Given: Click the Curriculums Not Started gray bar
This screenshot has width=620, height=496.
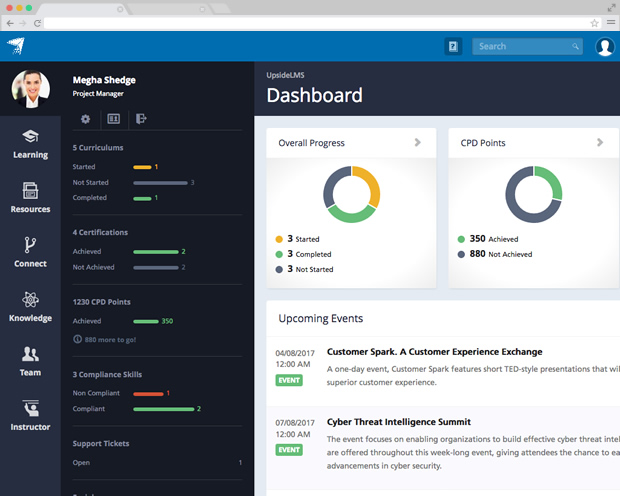Looking at the screenshot, I should pyautogui.click(x=161, y=183).
